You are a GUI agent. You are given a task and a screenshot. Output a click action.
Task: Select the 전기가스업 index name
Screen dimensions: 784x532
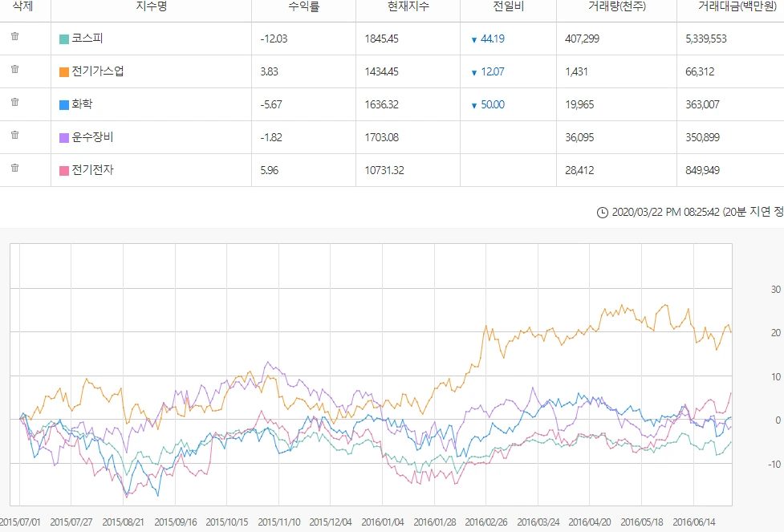tap(98, 71)
